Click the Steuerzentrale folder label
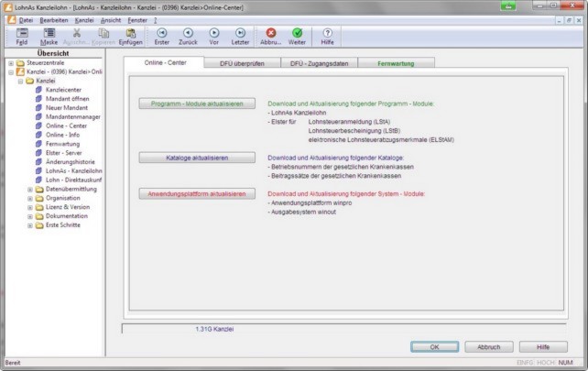This screenshot has height=371, width=588. pyautogui.click(x=46, y=63)
